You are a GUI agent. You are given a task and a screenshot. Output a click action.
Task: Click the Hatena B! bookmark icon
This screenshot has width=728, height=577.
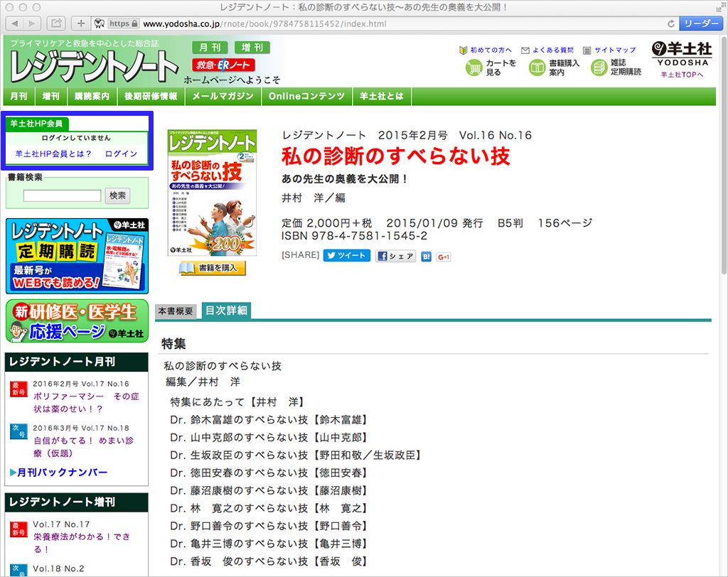426,257
